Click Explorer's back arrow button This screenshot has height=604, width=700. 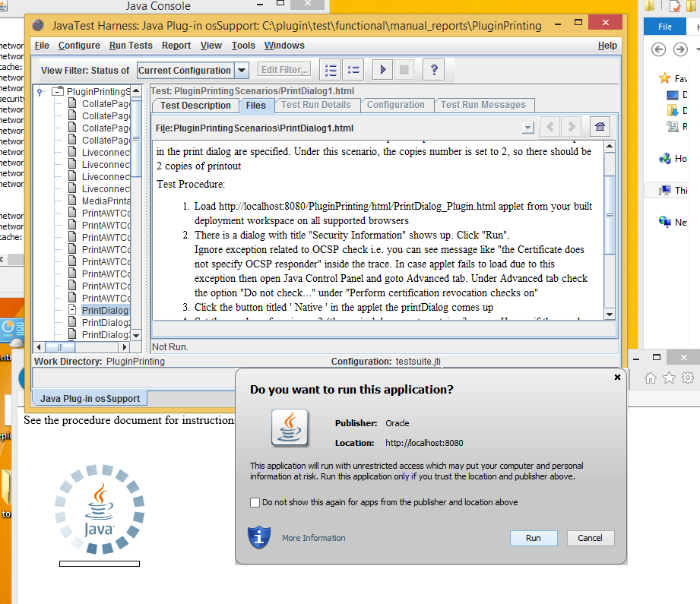658,49
